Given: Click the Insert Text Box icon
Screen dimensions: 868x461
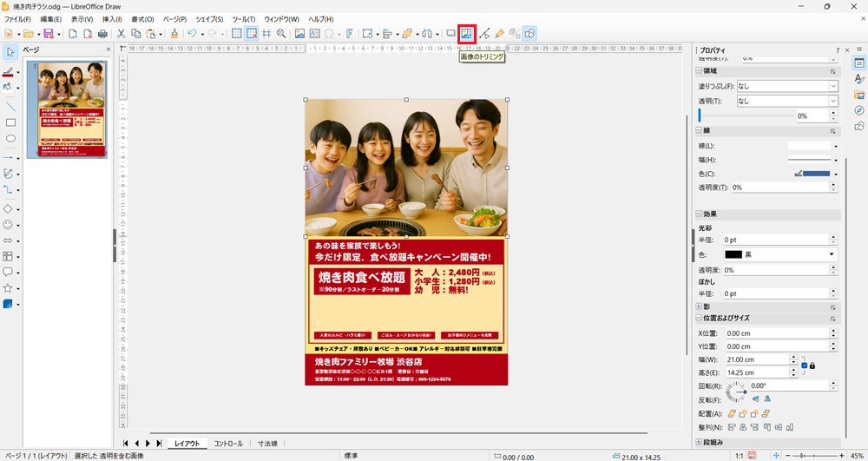Looking at the screenshot, I should [x=314, y=34].
